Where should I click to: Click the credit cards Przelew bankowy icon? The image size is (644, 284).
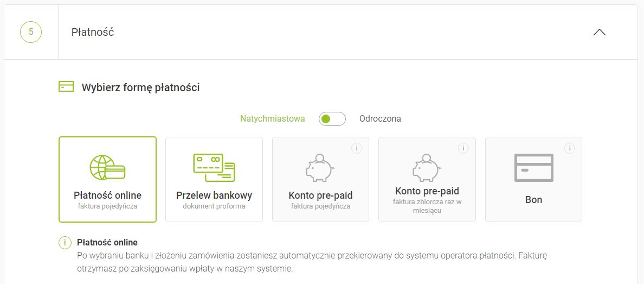tap(214, 168)
